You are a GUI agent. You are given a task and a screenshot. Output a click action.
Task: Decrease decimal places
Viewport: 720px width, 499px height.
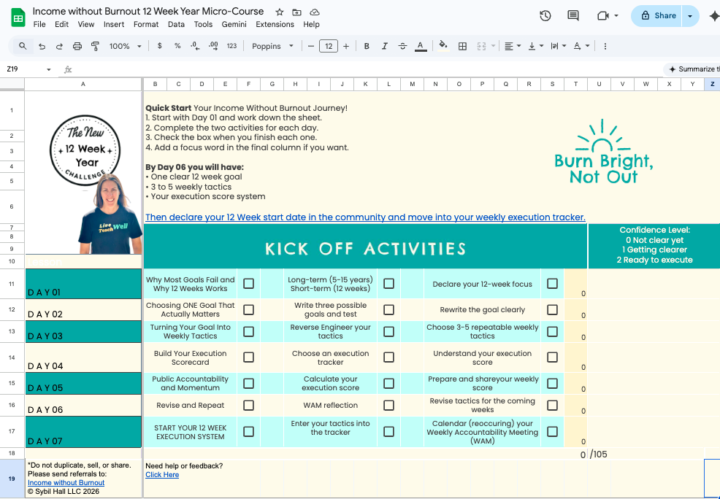[x=195, y=46]
